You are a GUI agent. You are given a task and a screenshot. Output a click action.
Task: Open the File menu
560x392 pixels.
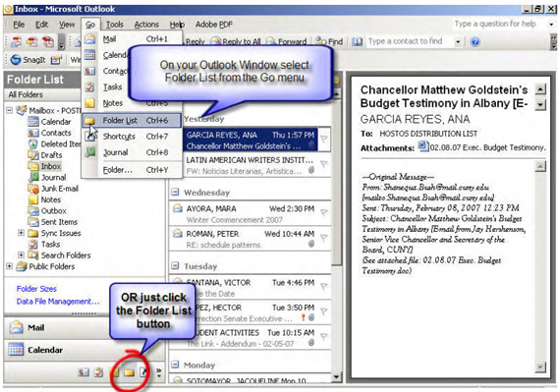click(x=19, y=25)
